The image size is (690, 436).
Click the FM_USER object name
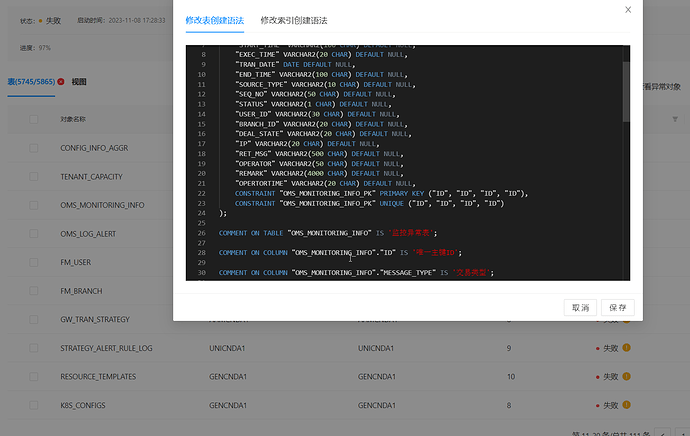coord(76,262)
